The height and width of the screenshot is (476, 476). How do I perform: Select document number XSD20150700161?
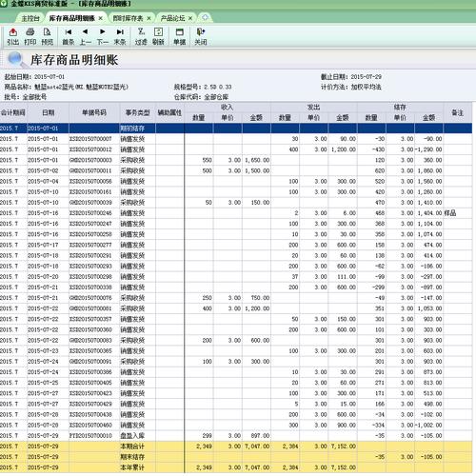[90, 191]
